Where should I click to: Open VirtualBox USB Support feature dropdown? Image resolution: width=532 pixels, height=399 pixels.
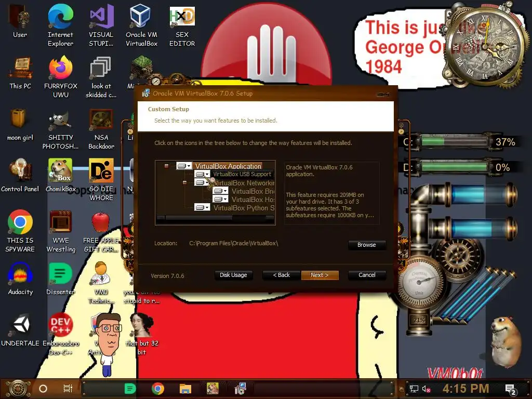coord(202,174)
